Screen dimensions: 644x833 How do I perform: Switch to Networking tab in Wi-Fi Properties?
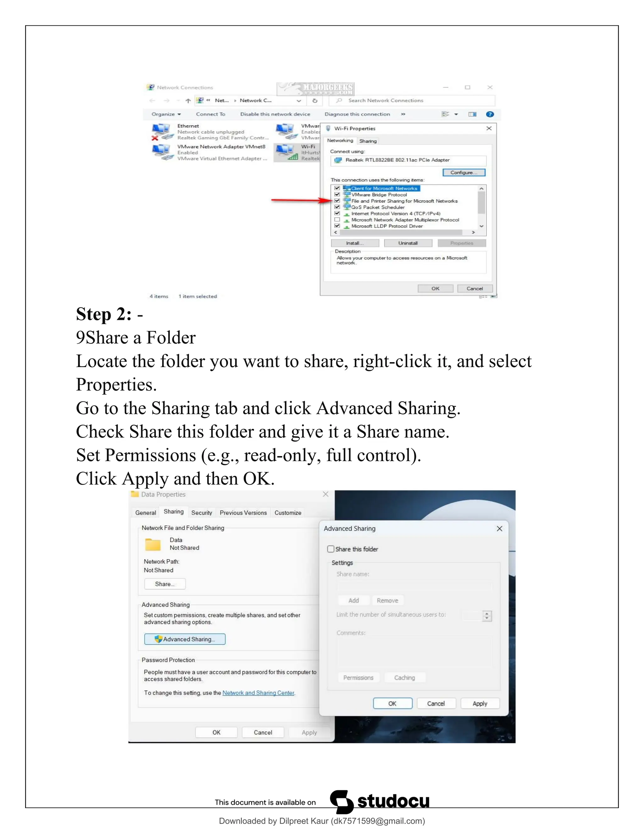pyautogui.click(x=340, y=141)
